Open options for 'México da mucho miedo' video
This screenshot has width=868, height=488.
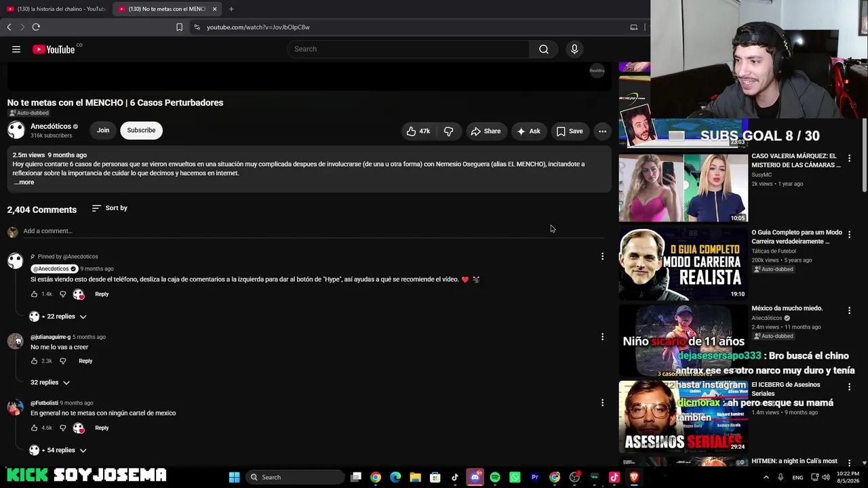849,310
